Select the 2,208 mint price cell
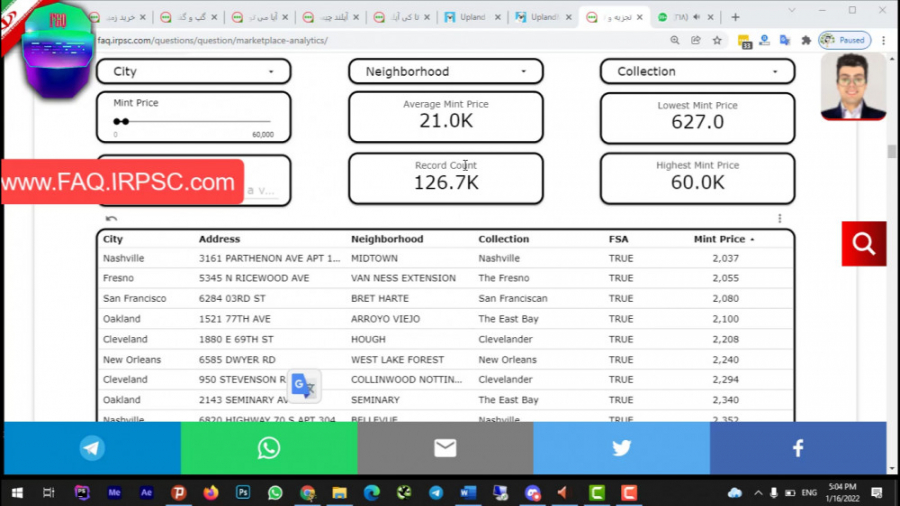This screenshot has width=900, height=506. 726,339
